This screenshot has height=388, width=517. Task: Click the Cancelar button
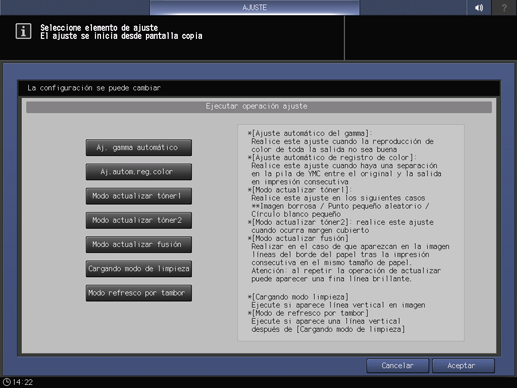397,366
